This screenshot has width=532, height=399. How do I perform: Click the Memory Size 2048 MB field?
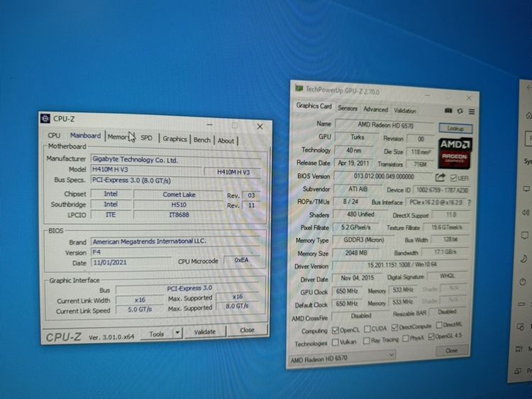click(355, 253)
